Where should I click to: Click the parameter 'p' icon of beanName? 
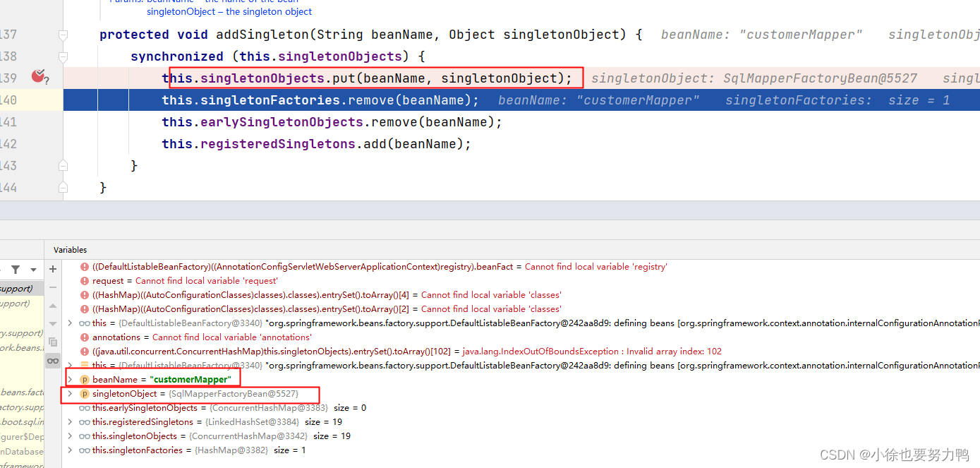point(85,380)
